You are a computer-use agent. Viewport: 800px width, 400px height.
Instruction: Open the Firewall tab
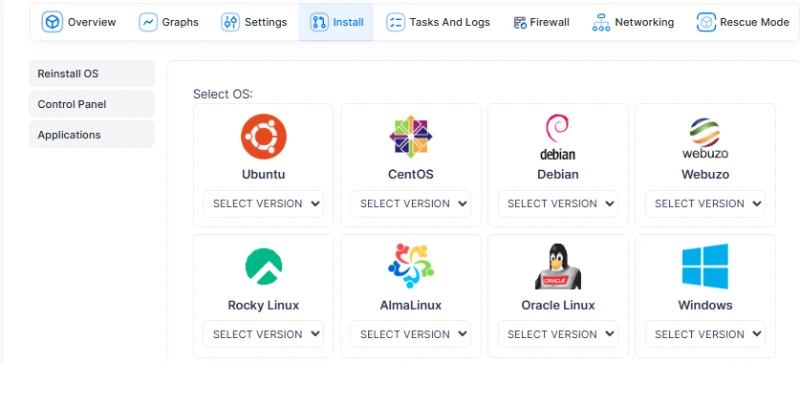pos(541,22)
